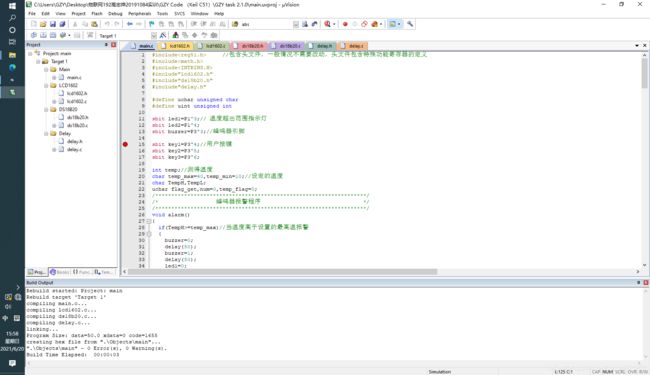Image resolution: width=650 pixels, height=375 pixels.
Task: Click the editor vertical scrollbar thumb
Action: point(644,73)
